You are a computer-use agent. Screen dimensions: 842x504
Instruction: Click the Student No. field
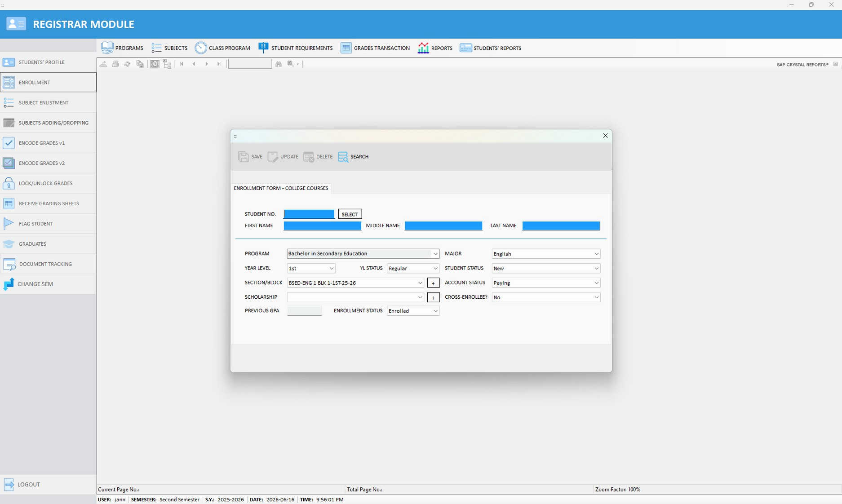click(309, 214)
